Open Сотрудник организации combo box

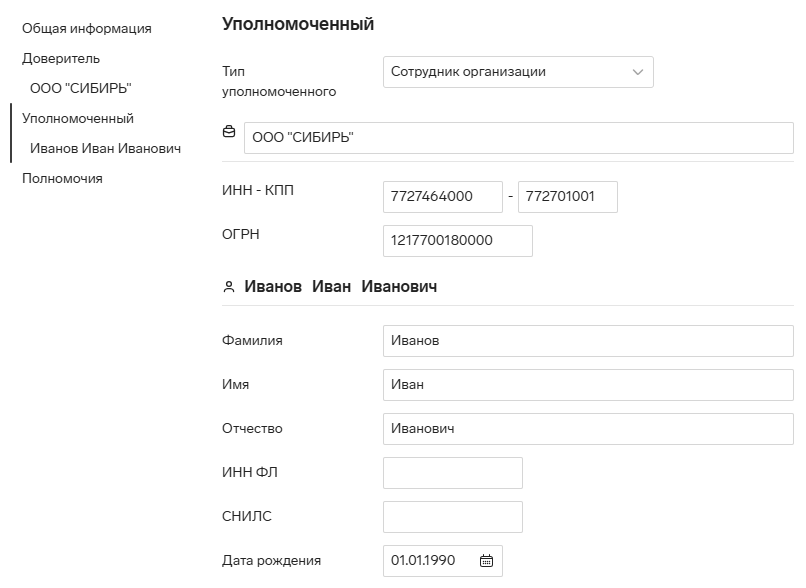point(518,72)
